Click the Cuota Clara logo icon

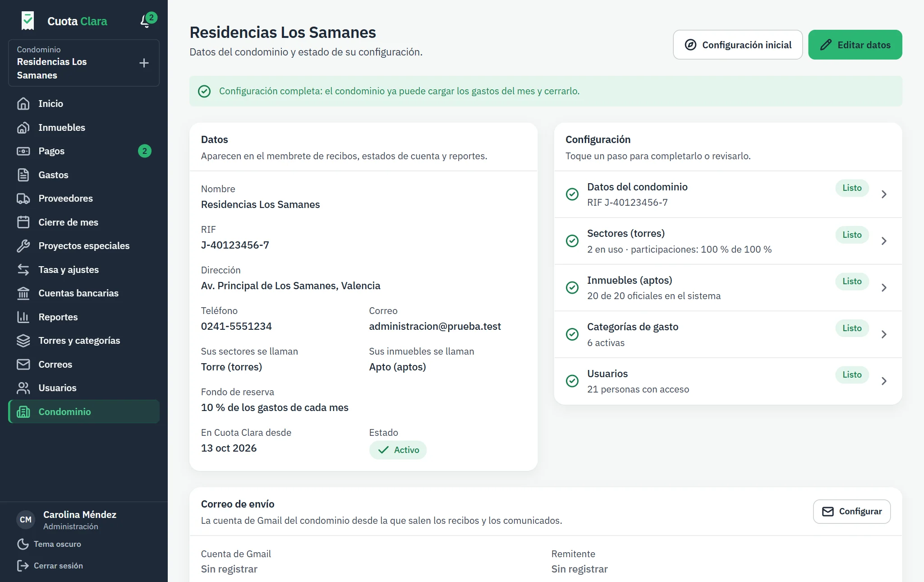coord(28,21)
